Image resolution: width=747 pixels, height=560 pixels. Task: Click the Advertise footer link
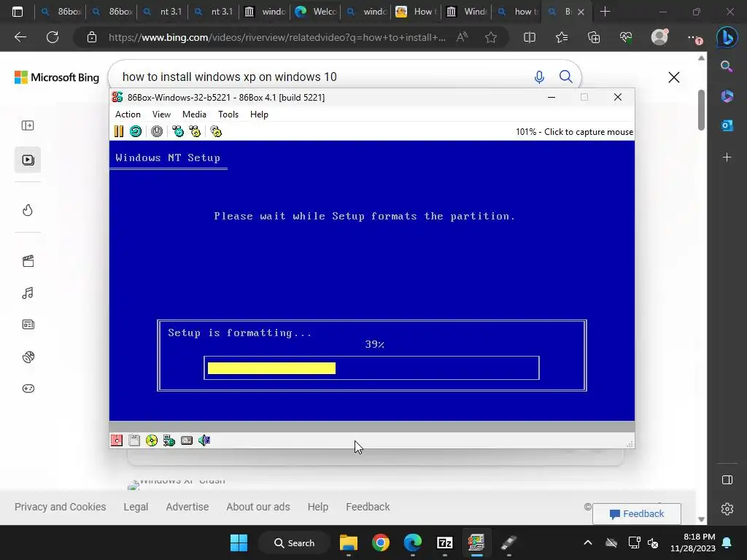click(x=187, y=507)
